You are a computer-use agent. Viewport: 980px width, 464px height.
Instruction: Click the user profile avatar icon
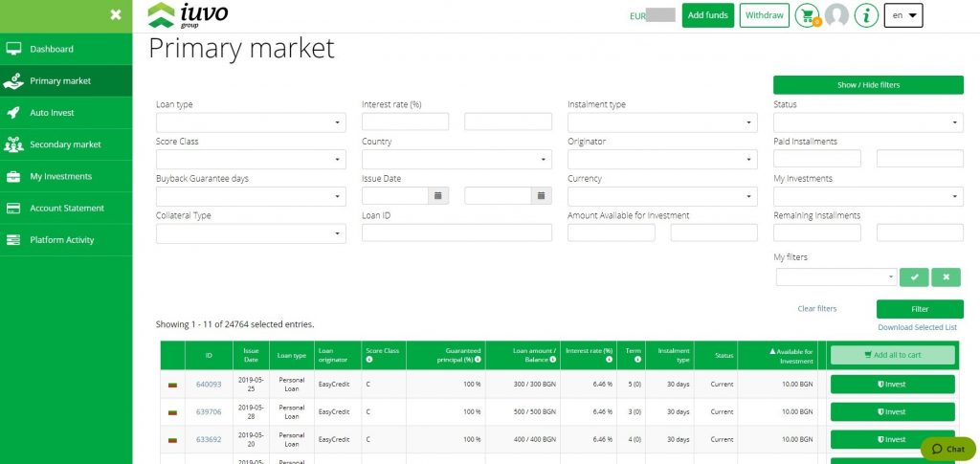[836, 15]
